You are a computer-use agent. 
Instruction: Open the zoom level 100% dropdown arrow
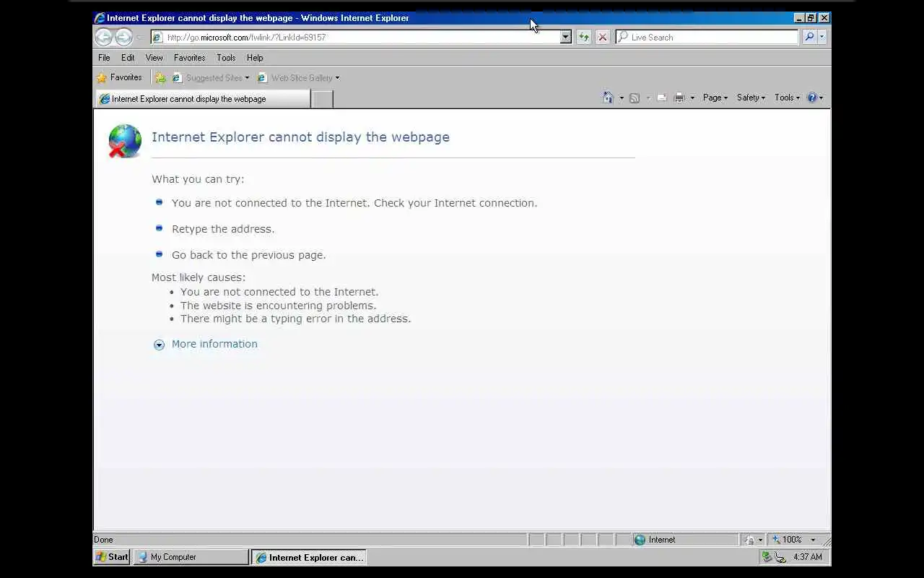click(813, 540)
